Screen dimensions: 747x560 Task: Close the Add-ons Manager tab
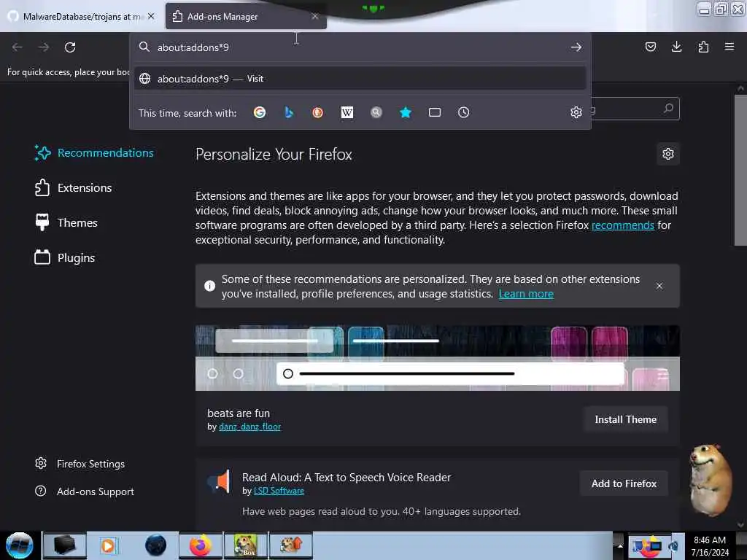point(315,16)
